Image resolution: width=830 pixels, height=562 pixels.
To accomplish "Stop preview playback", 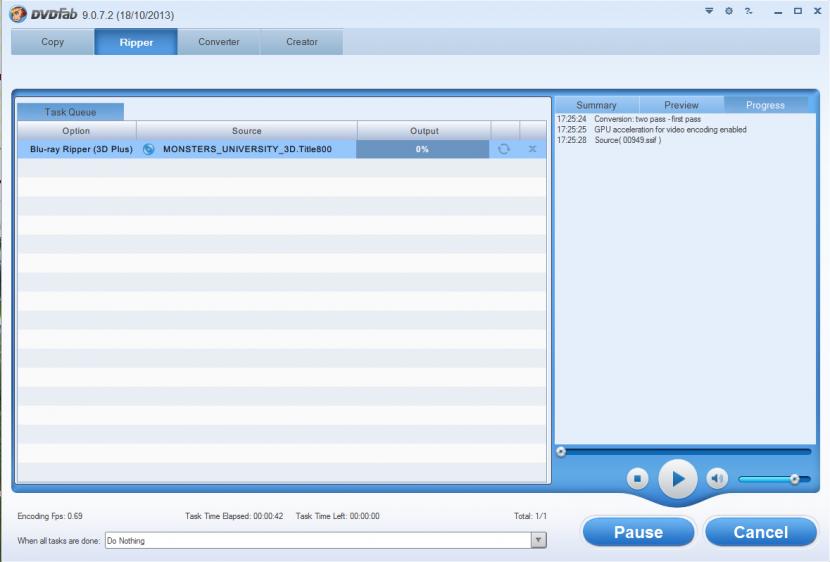I will tap(639, 478).
